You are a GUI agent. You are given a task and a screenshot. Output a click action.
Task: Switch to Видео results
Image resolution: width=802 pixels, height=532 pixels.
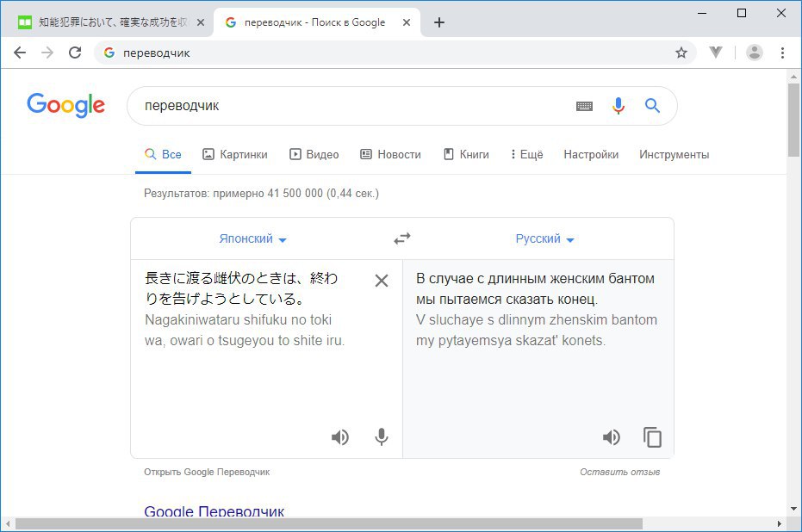point(314,154)
